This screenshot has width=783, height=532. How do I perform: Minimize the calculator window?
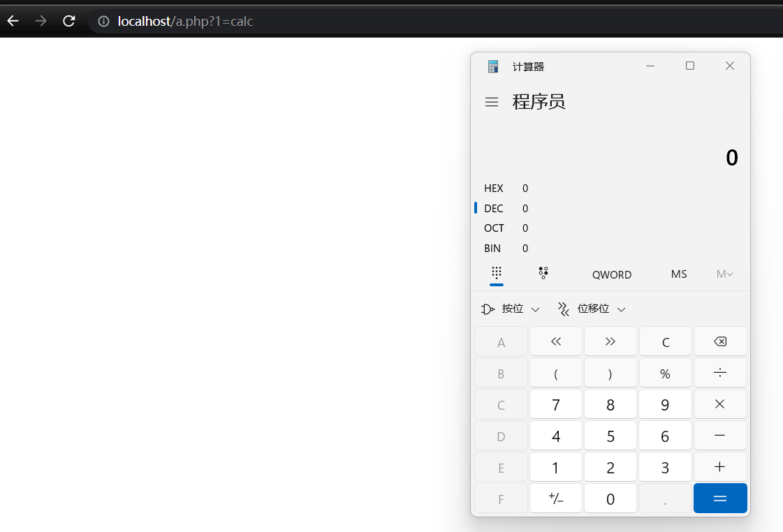point(650,66)
